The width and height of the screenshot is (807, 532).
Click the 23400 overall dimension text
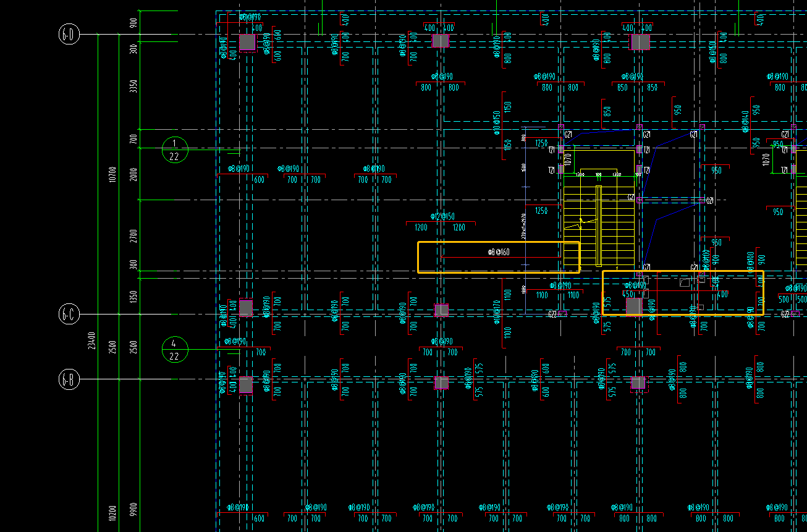tap(91, 341)
